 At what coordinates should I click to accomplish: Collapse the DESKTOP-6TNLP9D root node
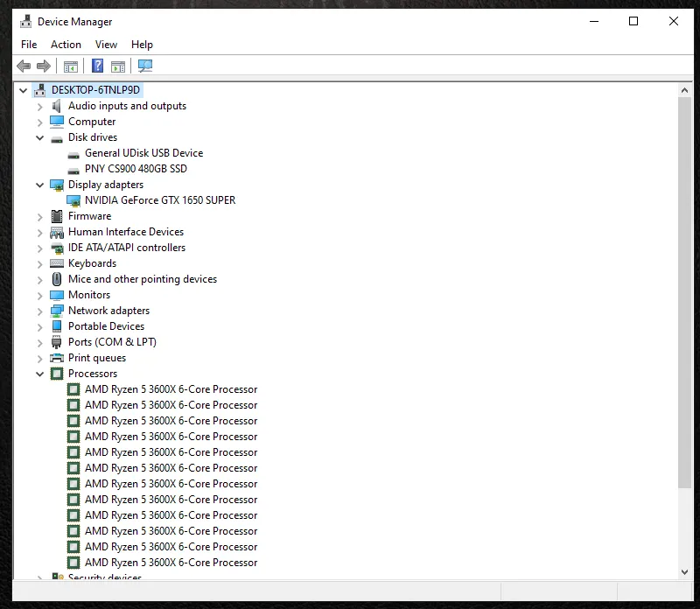pyautogui.click(x=24, y=90)
